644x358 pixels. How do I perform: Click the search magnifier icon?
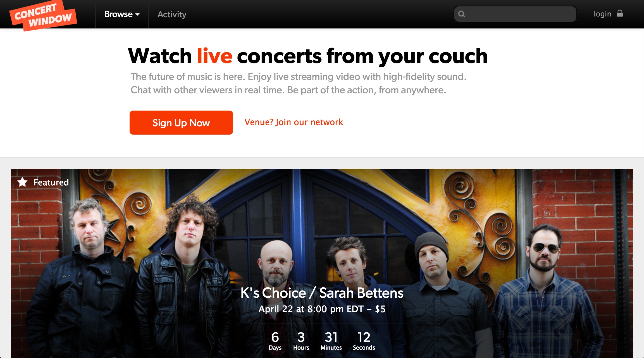pos(462,14)
